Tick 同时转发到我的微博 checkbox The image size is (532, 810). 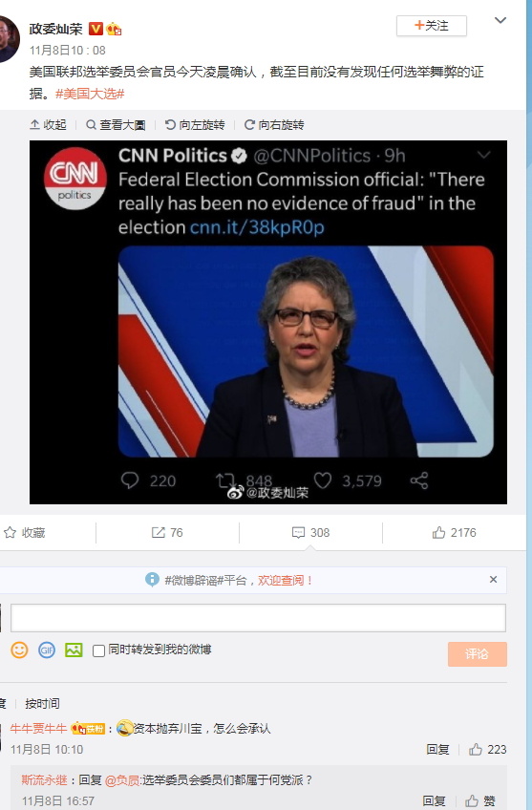coord(98,650)
